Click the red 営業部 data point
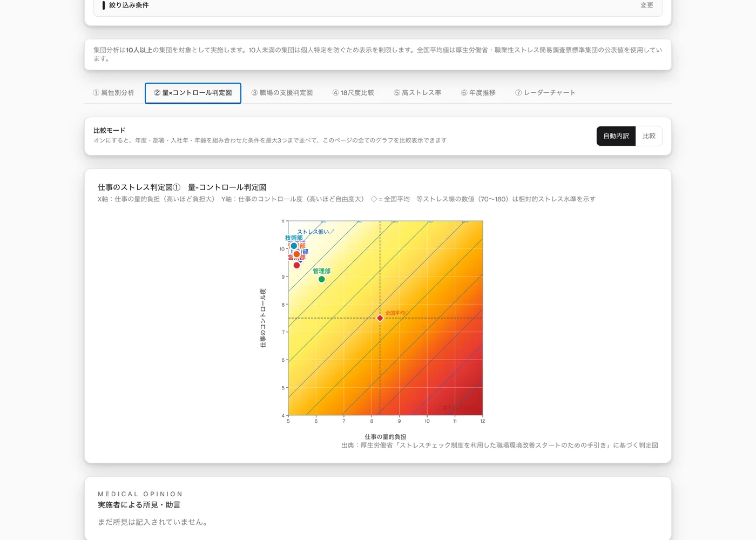The height and width of the screenshot is (540, 756). (296, 265)
